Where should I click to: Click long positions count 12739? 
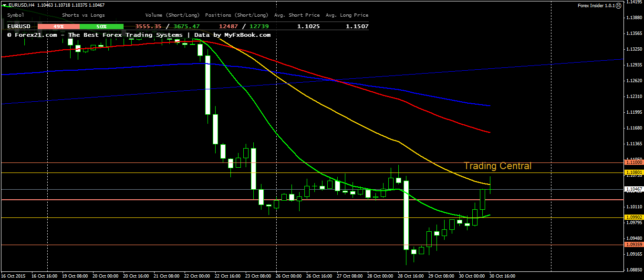point(258,27)
